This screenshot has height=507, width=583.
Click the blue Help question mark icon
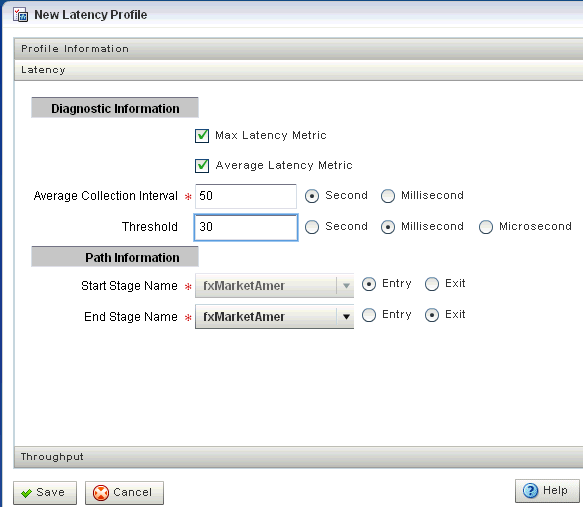click(530, 490)
